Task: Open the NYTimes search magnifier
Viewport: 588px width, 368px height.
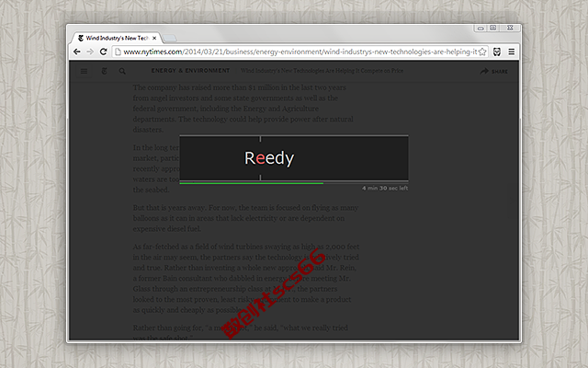Action: pyautogui.click(x=122, y=71)
